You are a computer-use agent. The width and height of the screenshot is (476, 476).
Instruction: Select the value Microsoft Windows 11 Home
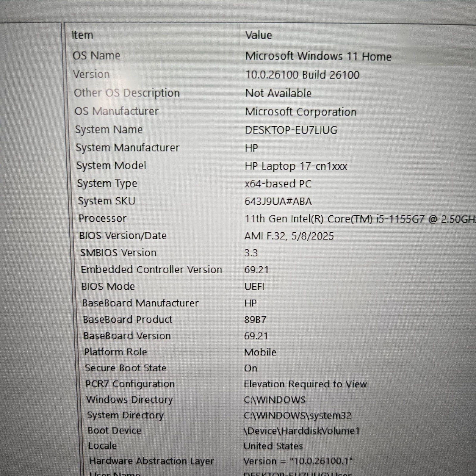click(318, 56)
